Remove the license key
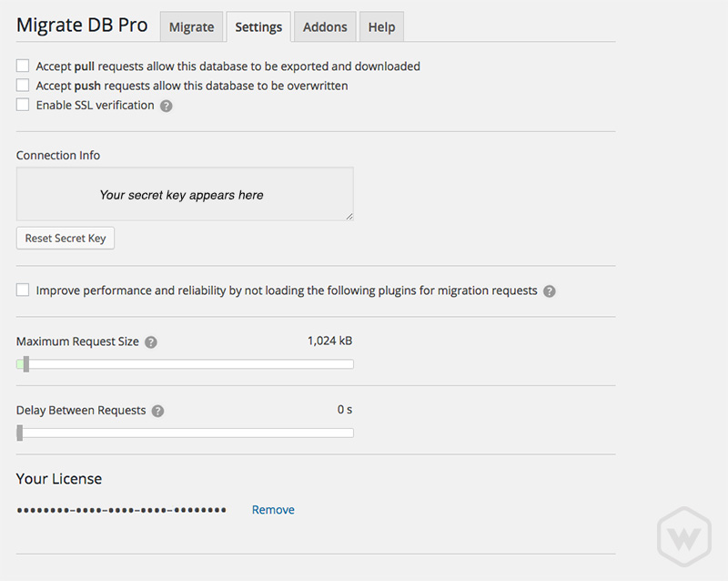The width and height of the screenshot is (728, 581). point(273,510)
